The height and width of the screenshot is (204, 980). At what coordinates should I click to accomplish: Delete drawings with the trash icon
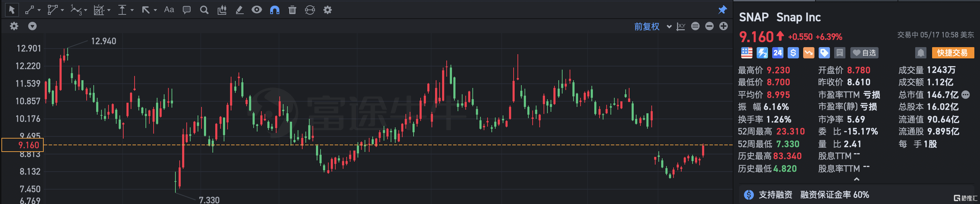click(x=292, y=10)
